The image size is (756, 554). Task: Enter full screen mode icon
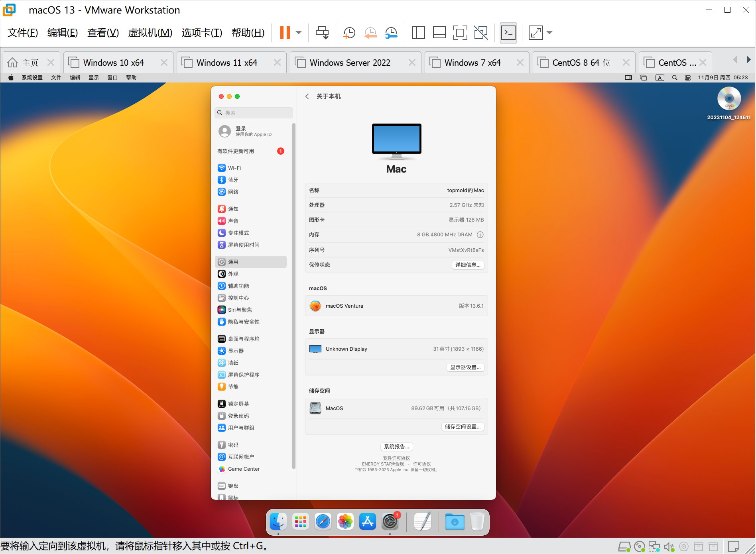point(460,33)
